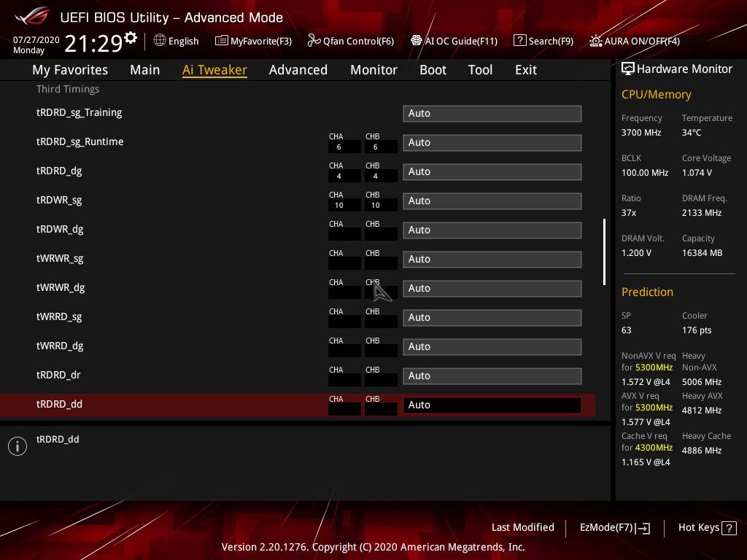This screenshot has width=747, height=560.
Task: Click the language globe icon
Action: [x=160, y=41]
